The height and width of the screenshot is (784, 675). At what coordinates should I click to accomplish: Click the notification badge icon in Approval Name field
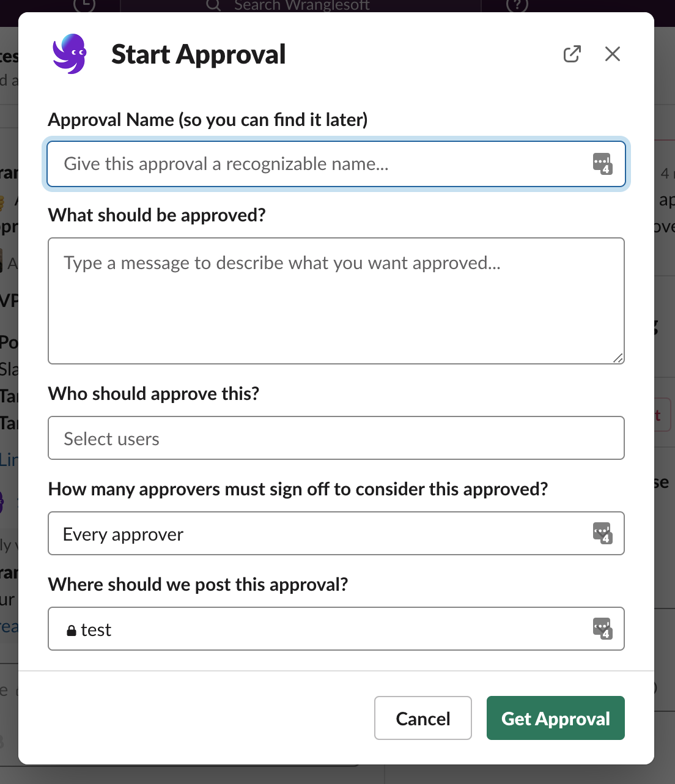tap(603, 164)
